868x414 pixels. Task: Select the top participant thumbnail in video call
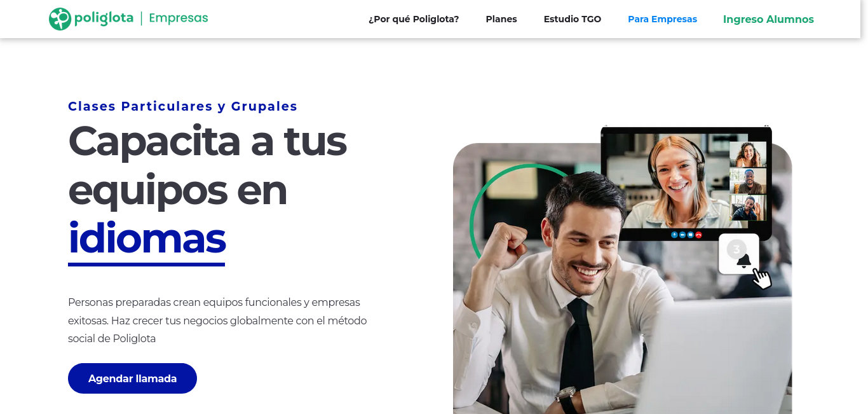click(x=748, y=155)
